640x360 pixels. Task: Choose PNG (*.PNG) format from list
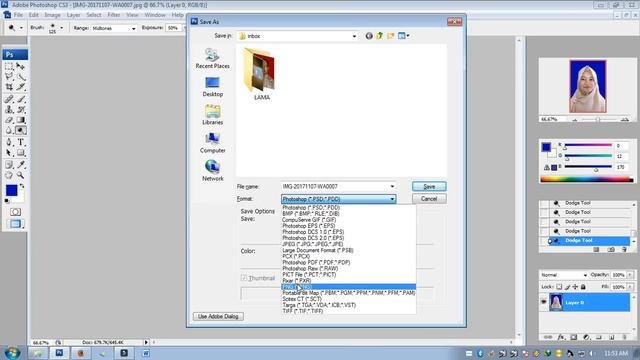[x=349, y=287]
